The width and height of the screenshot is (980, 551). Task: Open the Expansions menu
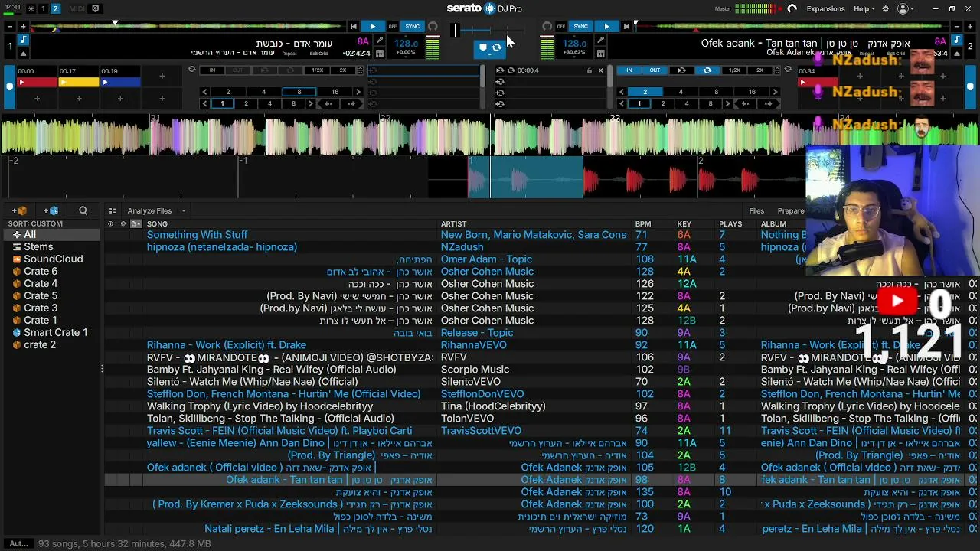click(825, 8)
